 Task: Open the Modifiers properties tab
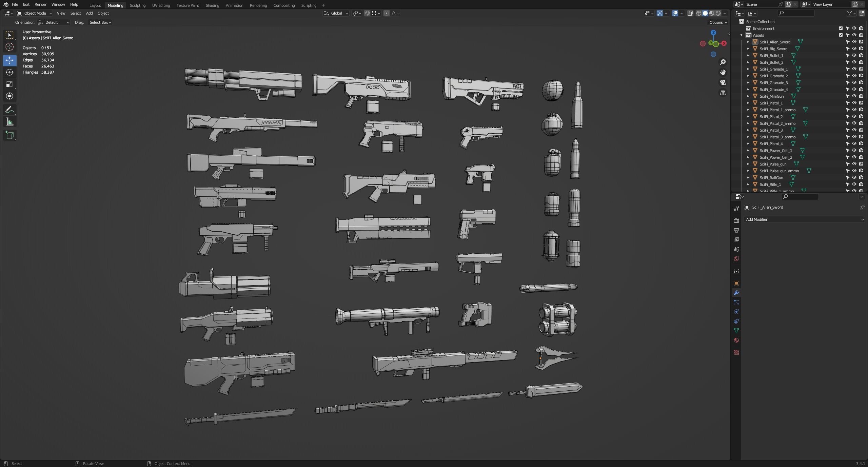pos(736,293)
